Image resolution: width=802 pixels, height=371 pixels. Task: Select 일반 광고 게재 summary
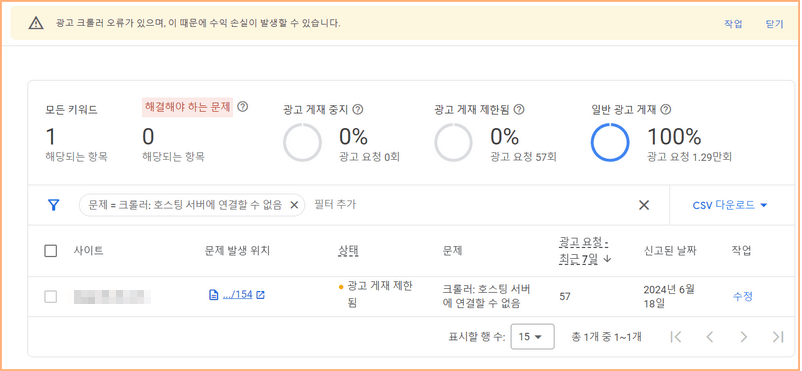point(661,133)
